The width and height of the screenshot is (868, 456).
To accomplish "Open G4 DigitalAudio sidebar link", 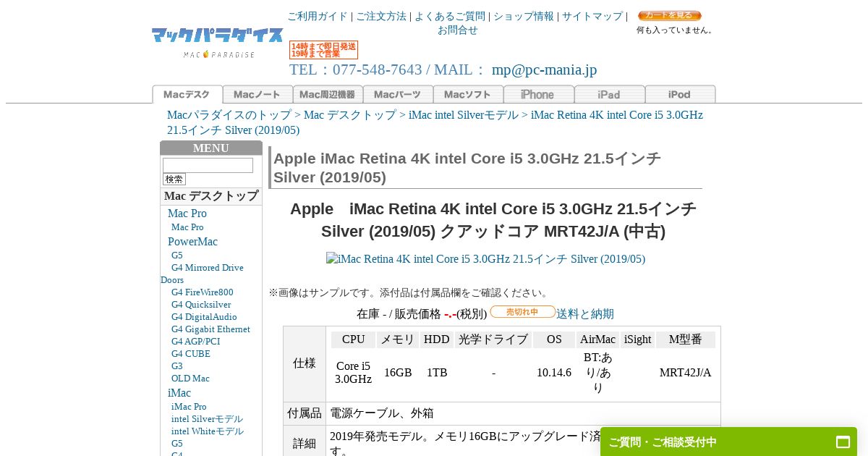I will [x=204, y=316].
